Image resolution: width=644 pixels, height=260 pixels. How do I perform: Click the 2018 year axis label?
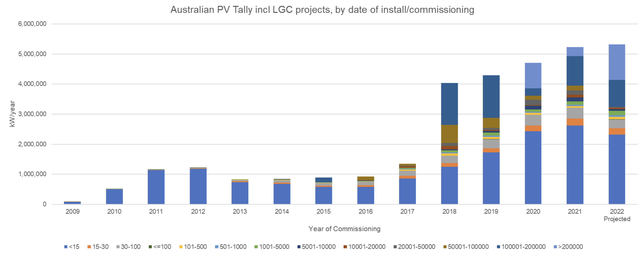tap(449, 211)
